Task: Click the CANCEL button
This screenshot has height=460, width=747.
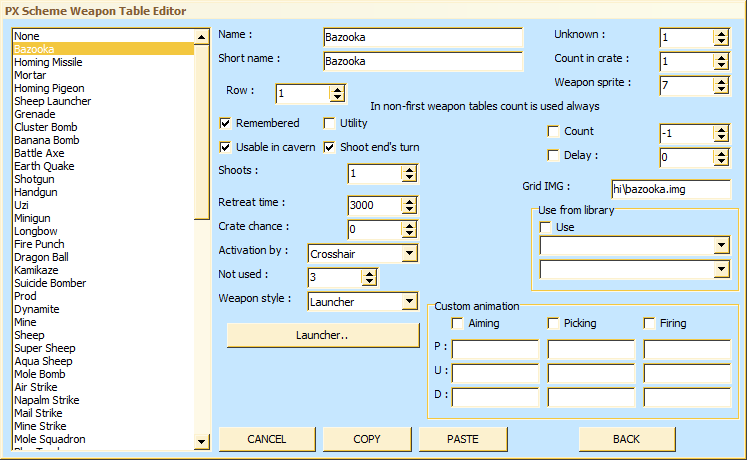Action: [x=267, y=439]
